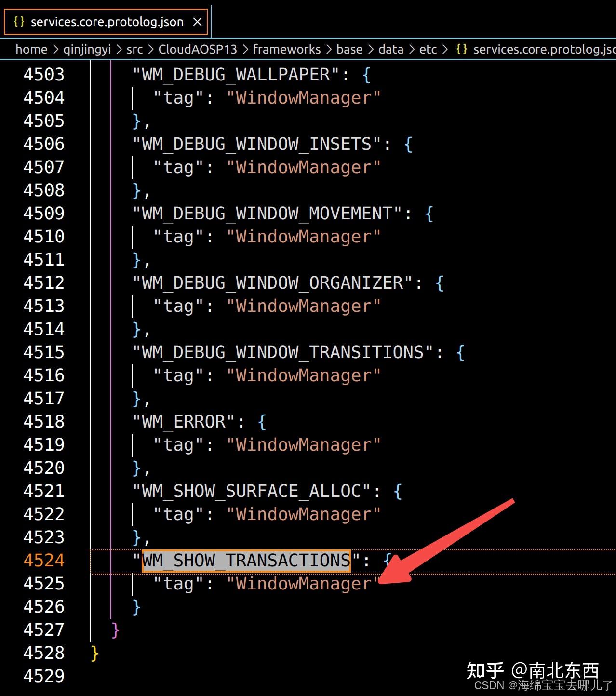Image resolution: width=616 pixels, height=696 pixels.
Task: Close the services.core.protolog.json tab
Action: pos(197,21)
